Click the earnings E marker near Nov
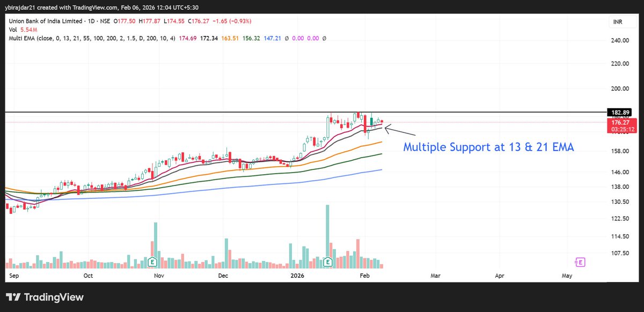 tap(152, 262)
